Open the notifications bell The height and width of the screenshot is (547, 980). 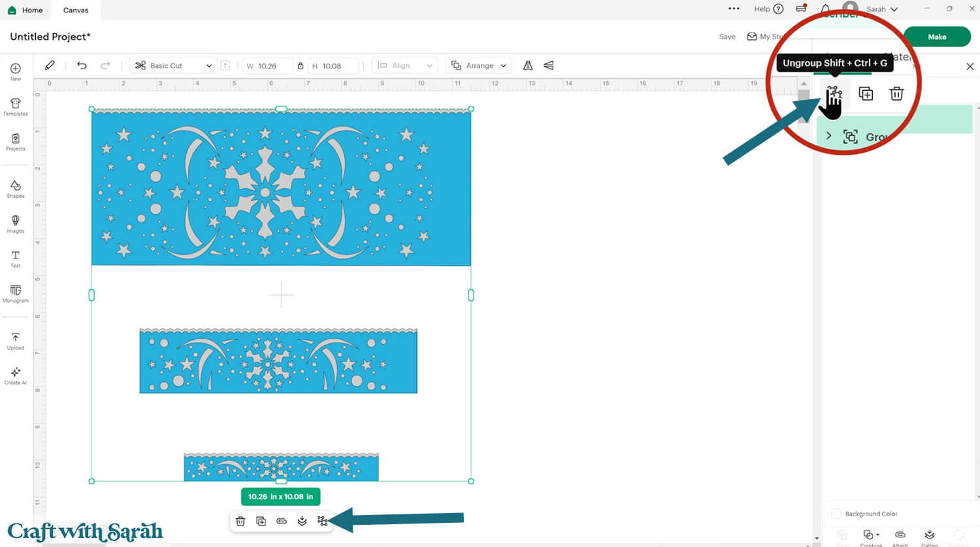click(826, 8)
